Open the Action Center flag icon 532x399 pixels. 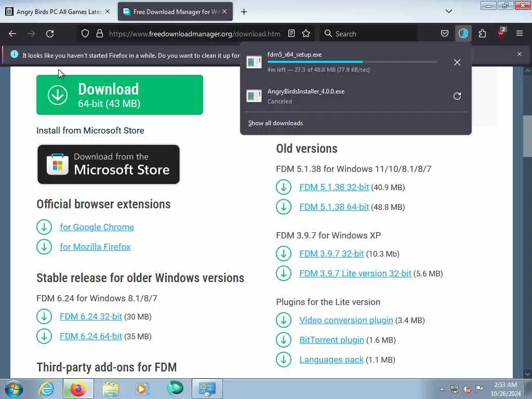(479, 389)
